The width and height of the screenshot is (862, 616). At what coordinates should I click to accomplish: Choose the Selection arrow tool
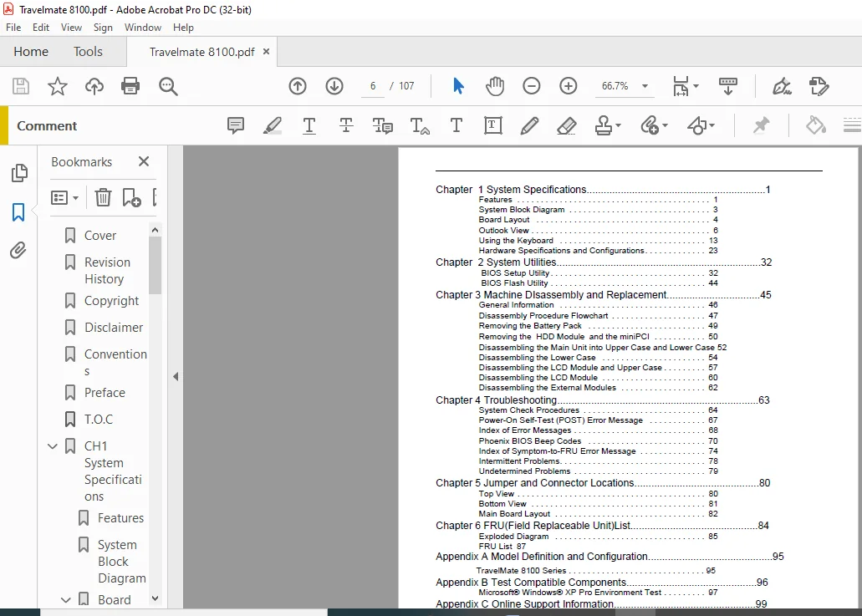coord(458,86)
